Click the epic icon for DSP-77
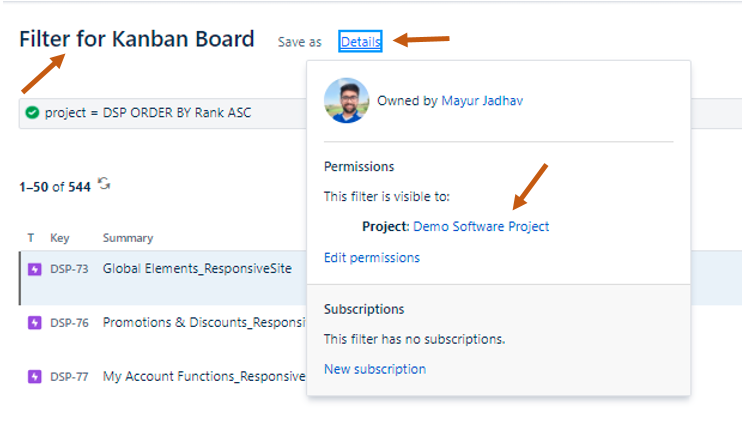 click(x=35, y=377)
